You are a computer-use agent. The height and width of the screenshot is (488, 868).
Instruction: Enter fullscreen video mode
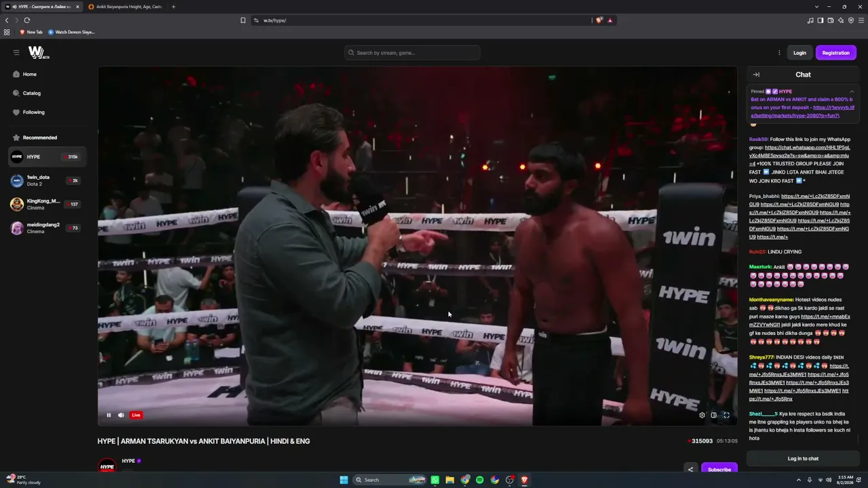tap(726, 415)
